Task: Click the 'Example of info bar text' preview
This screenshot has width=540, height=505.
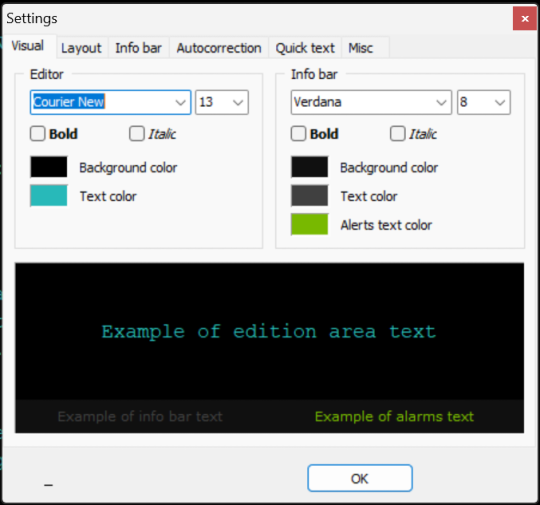Action: [140, 417]
